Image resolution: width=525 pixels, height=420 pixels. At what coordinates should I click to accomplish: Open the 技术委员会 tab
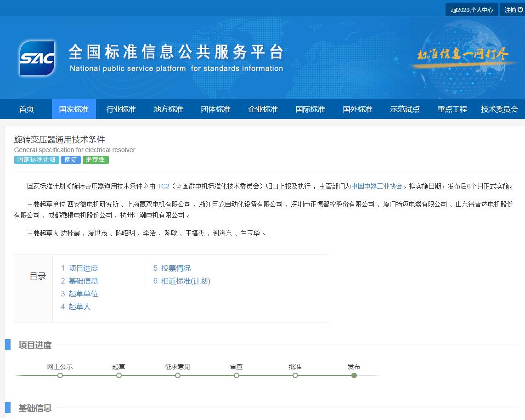[499, 109]
